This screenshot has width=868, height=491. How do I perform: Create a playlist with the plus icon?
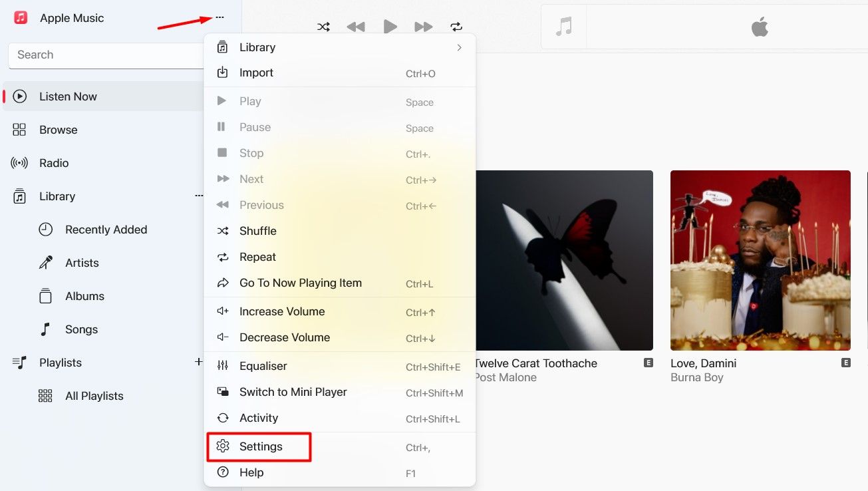point(198,362)
